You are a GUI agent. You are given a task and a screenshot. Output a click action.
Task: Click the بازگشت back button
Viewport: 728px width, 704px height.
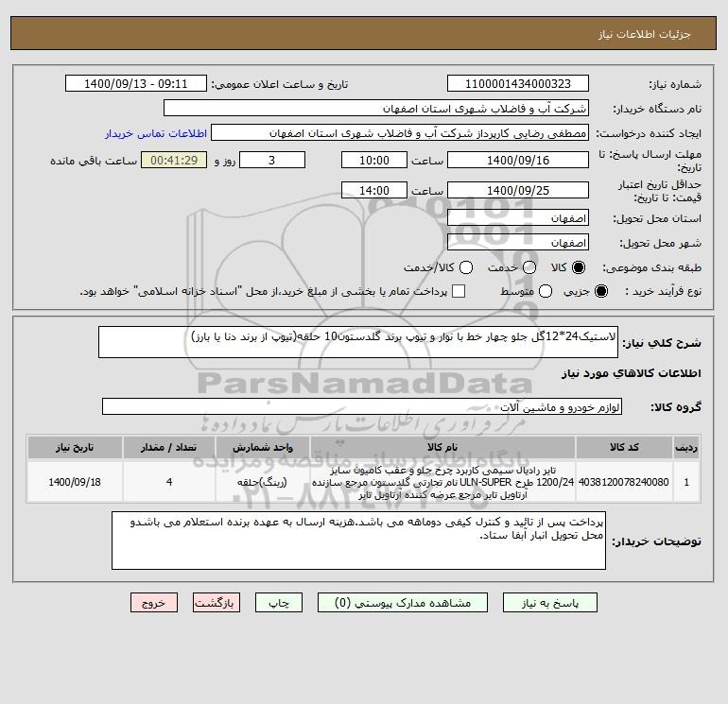coord(217,603)
